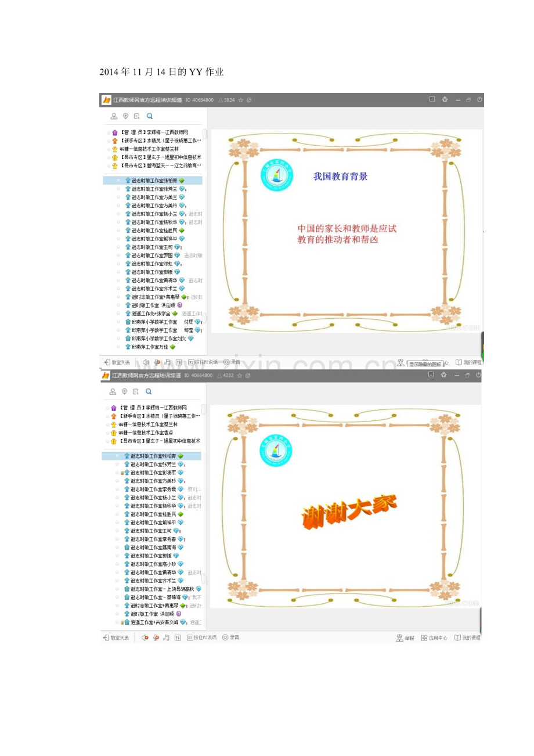Favorite the channel via the star next to 4232
Viewport: 534px width, 756px height.
pyautogui.click(x=240, y=376)
